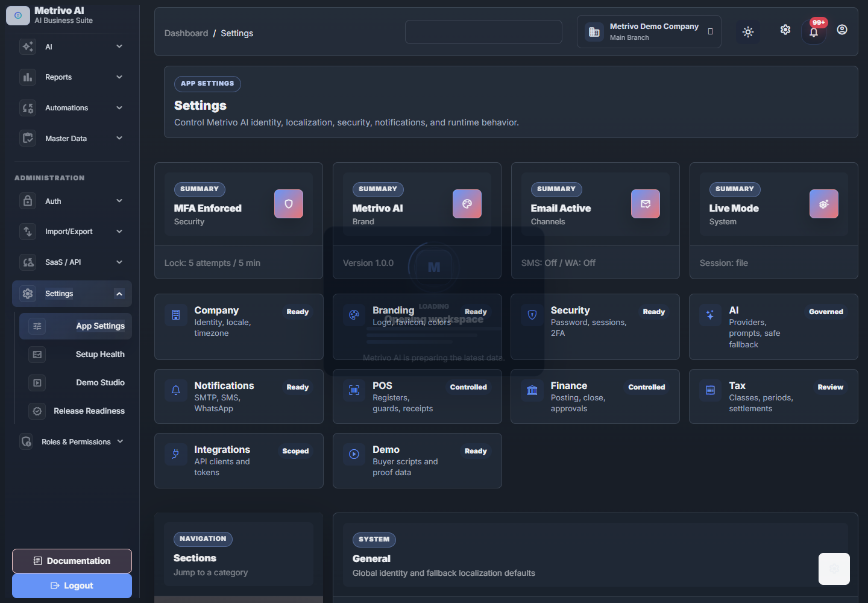
Task: Toggle the light/dark theme sun button
Action: point(748,32)
